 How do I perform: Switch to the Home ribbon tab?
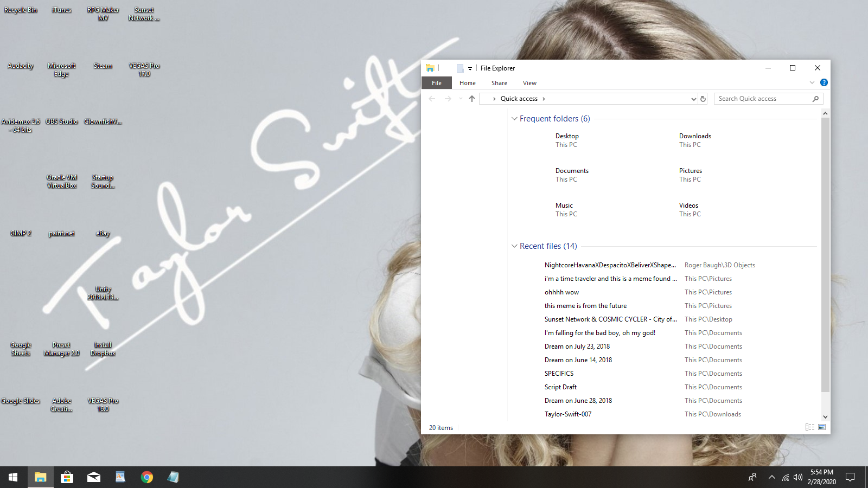468,83
